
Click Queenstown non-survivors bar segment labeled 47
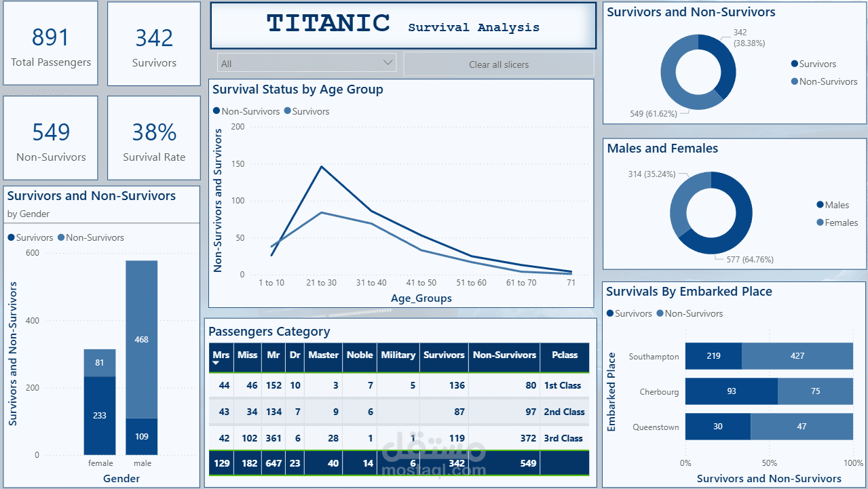tap(801, 427)
